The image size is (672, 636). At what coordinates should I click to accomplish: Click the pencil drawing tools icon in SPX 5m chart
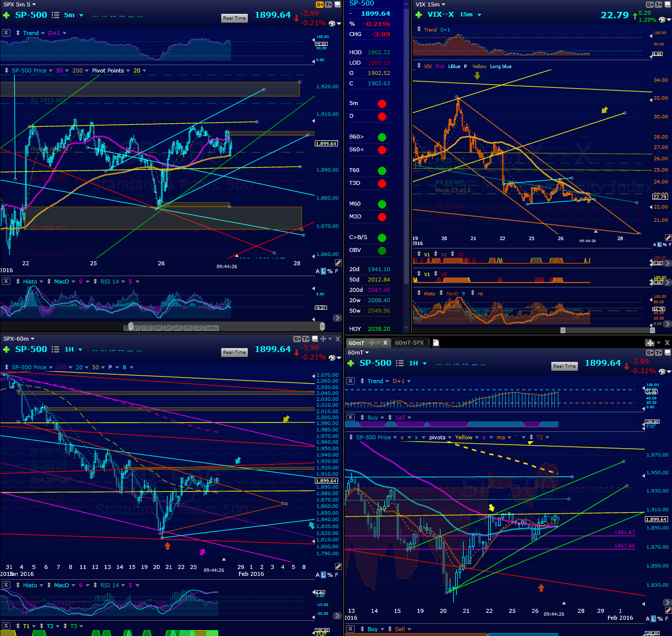pos(338,263)
